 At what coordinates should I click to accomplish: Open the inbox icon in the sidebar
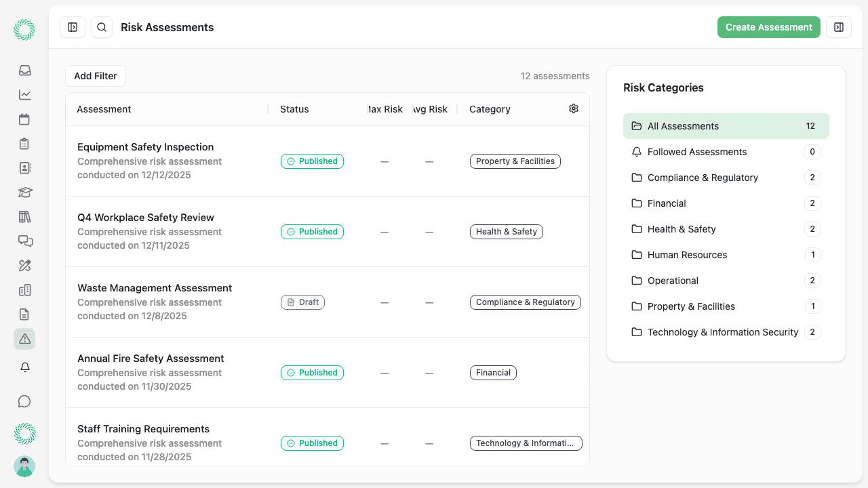click(24, 70)
